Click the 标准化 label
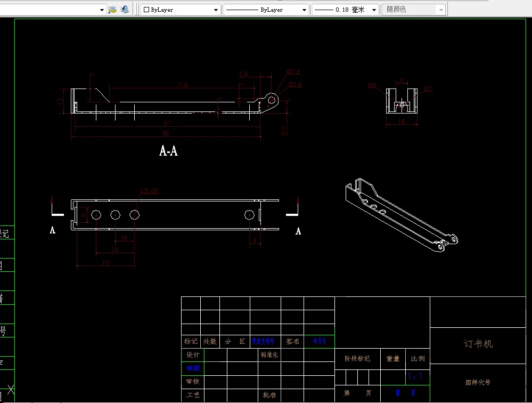 [269, 355]
